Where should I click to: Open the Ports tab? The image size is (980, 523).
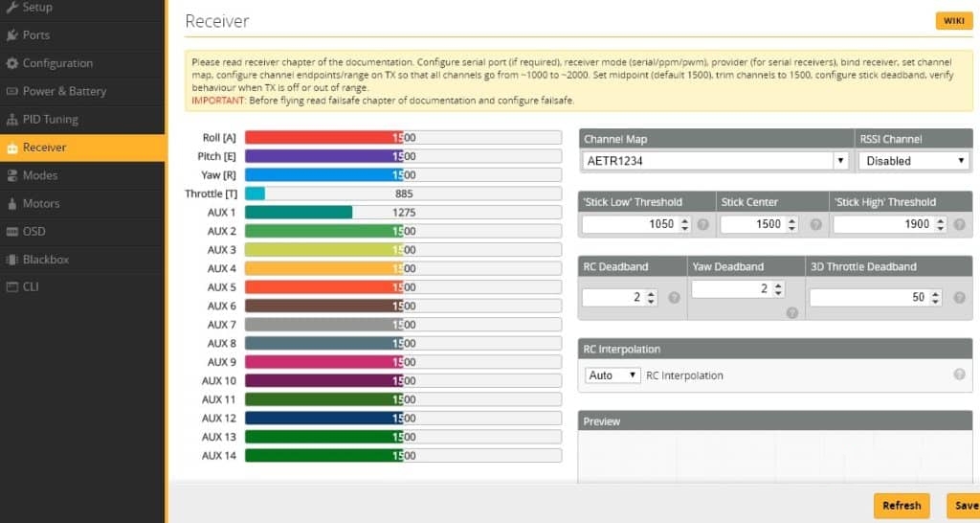82,35
